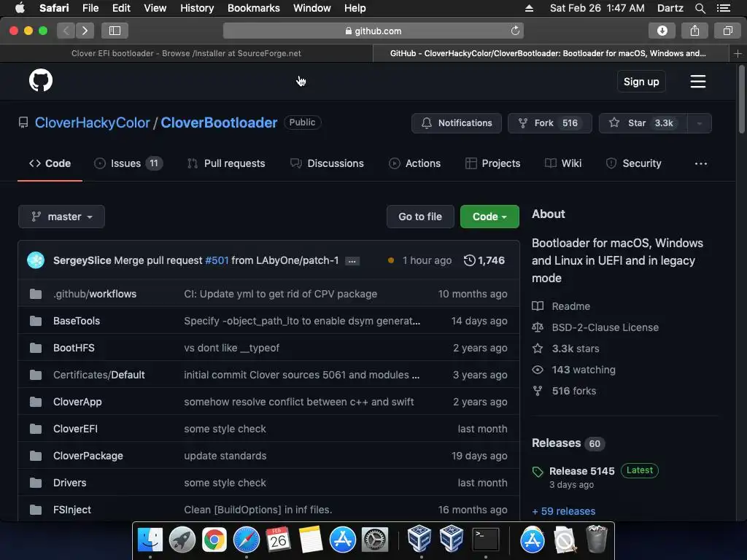Toggle the Safari sidebar button
The image size is (747, 560).
tap(115, 31)
